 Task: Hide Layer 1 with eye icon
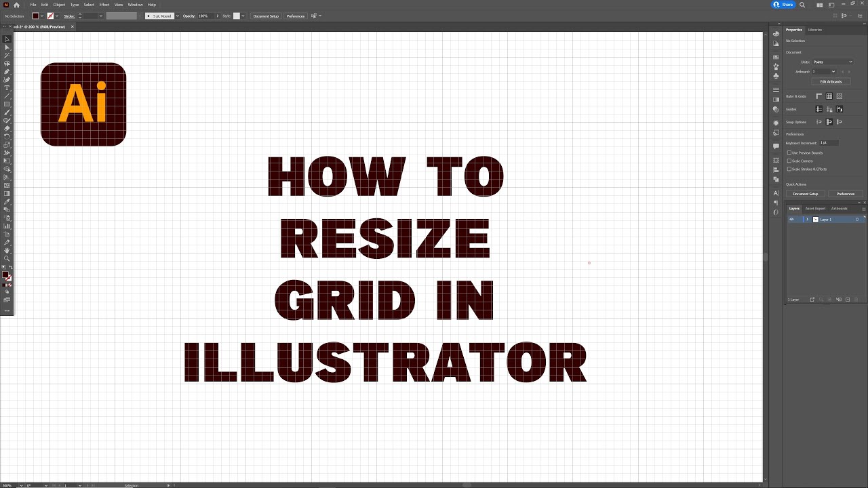(791, 220)
